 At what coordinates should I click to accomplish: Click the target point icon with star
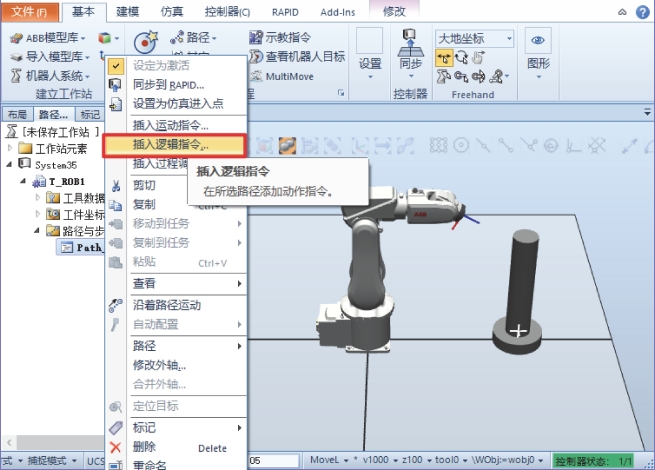pyautogui.click(x=145, y=41)
